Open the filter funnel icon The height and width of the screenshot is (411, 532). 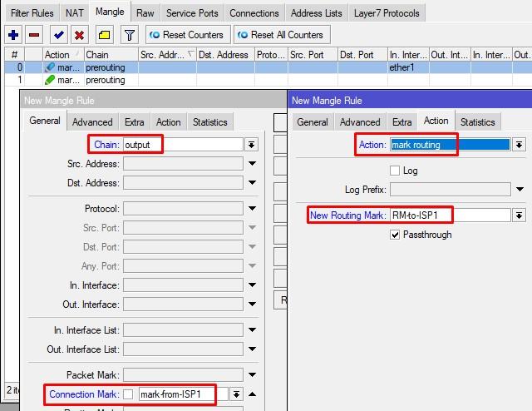click(130, 35)
